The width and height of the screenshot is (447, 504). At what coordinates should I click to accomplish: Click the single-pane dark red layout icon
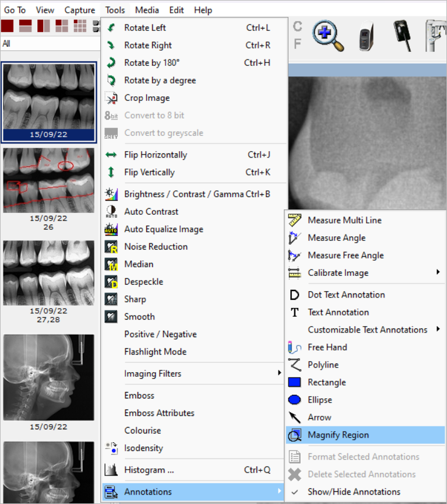(7, 26)
